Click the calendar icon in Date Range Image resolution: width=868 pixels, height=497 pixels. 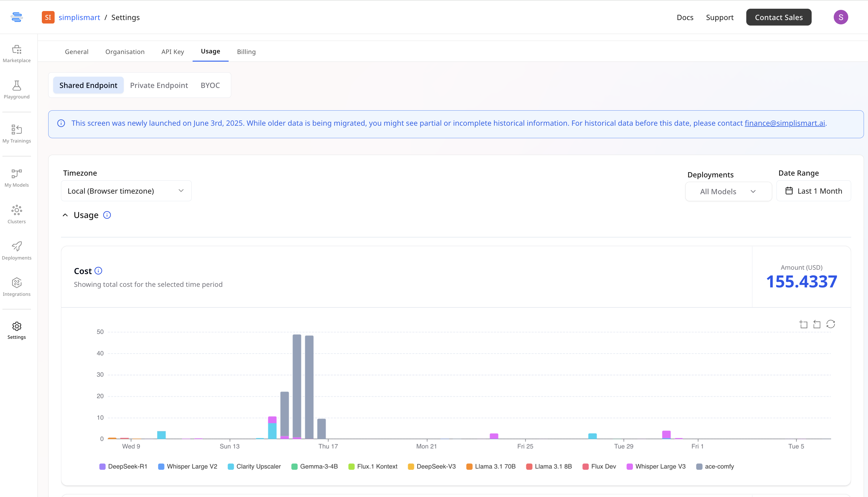point(789,191)
